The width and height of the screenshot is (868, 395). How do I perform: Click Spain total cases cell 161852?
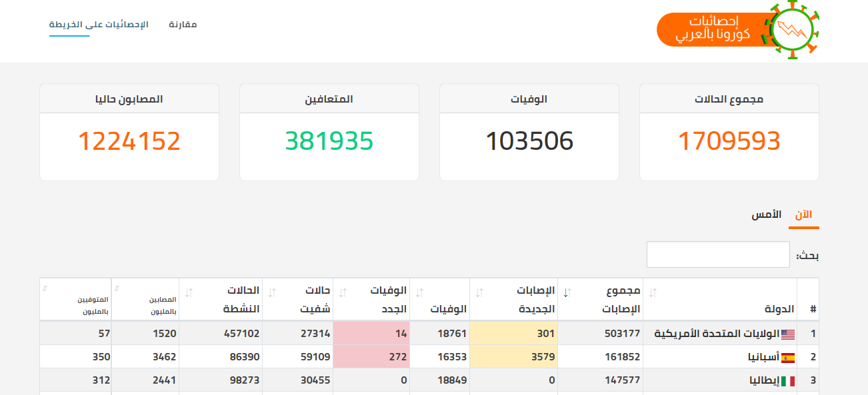coord(600,356)
